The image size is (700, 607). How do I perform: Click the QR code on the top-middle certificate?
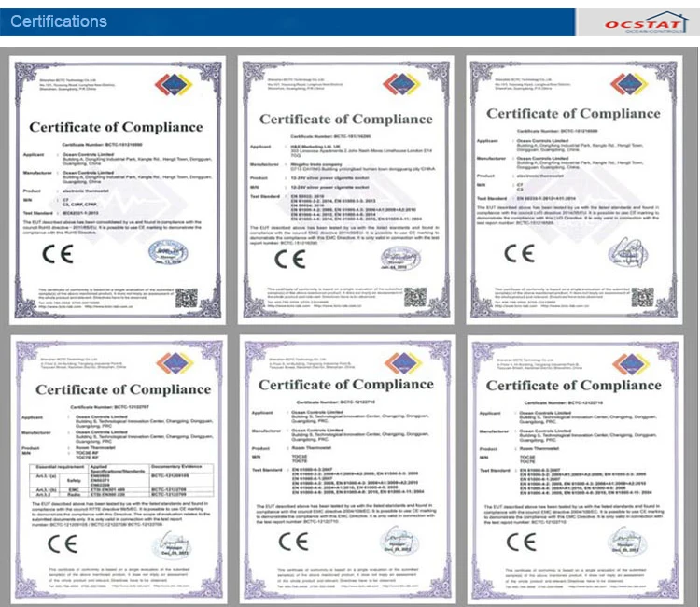(x=414, y=297)
